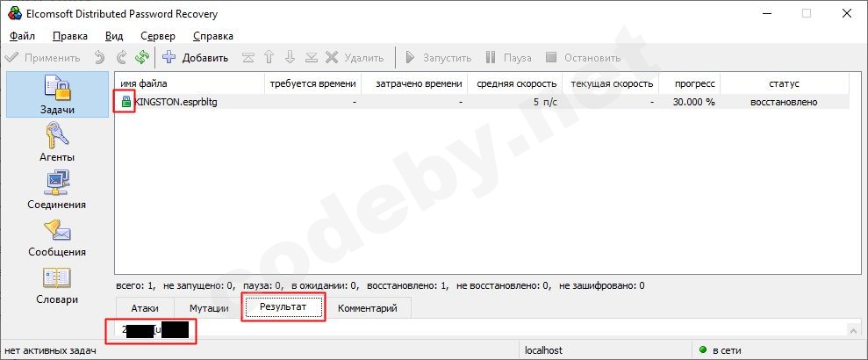Click the средняя скорость column header

[515, 83]
